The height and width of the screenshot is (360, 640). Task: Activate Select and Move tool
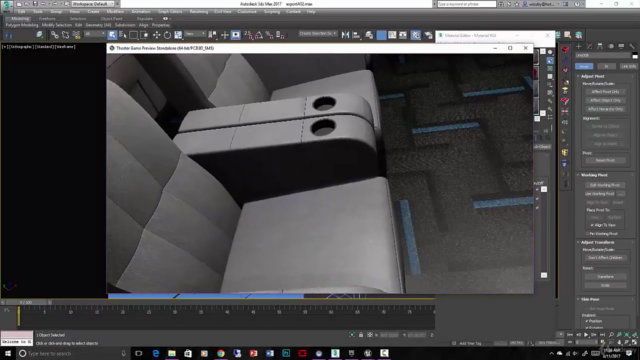click(x=156, y=35)
